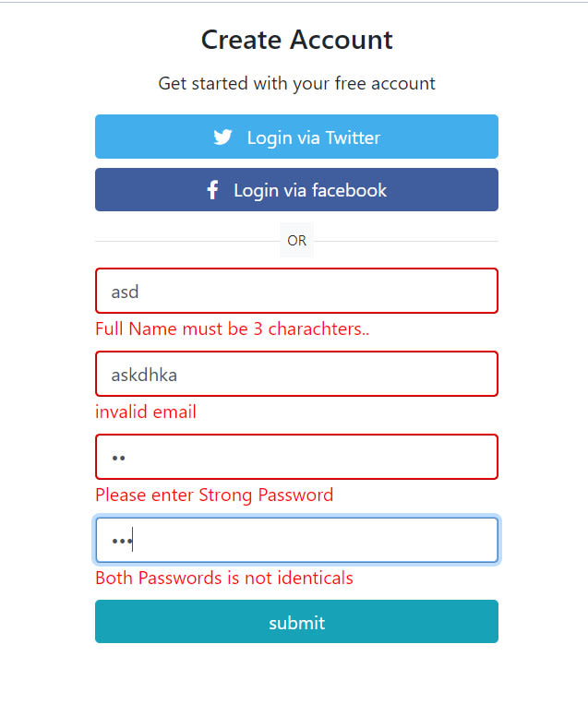This screenshot has height=704, width=588.
Task: Click the Facebook 'f' logo icon
Action: coord(212,190)
